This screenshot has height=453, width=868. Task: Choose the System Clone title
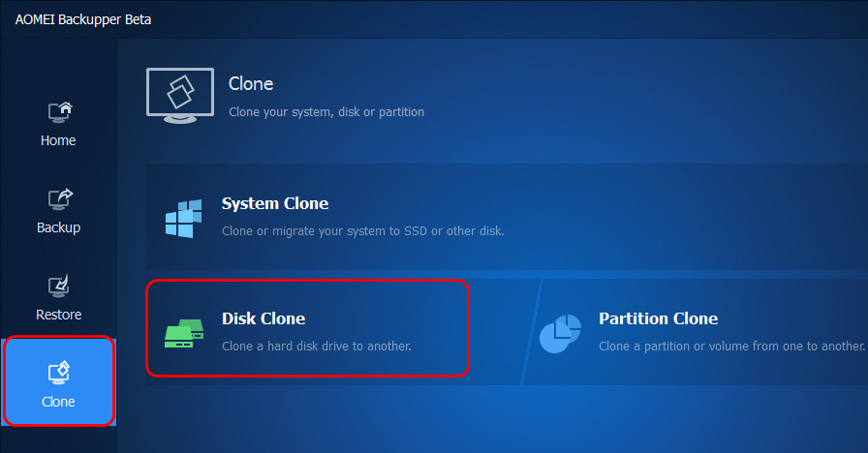pos(275,203)
